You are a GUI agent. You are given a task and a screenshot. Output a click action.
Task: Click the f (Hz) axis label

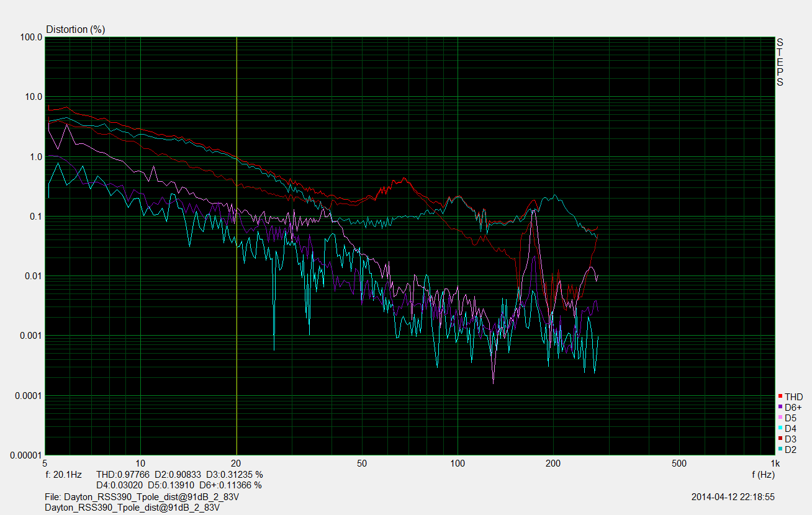(x=762, y=475)
